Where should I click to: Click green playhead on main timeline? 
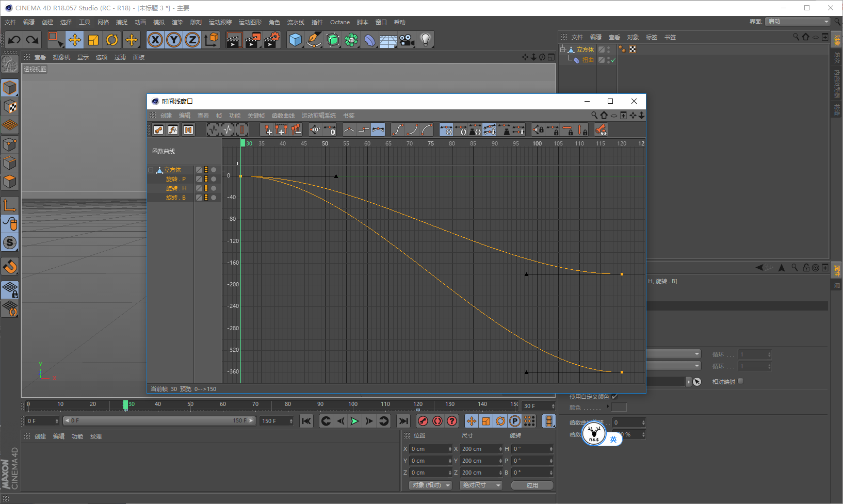click(x=125, y=405)
